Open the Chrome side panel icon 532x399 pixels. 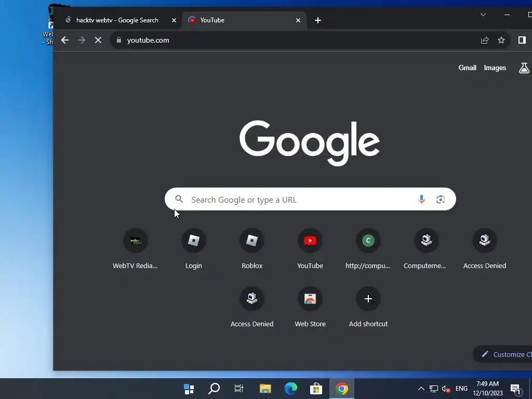point(522,40)
